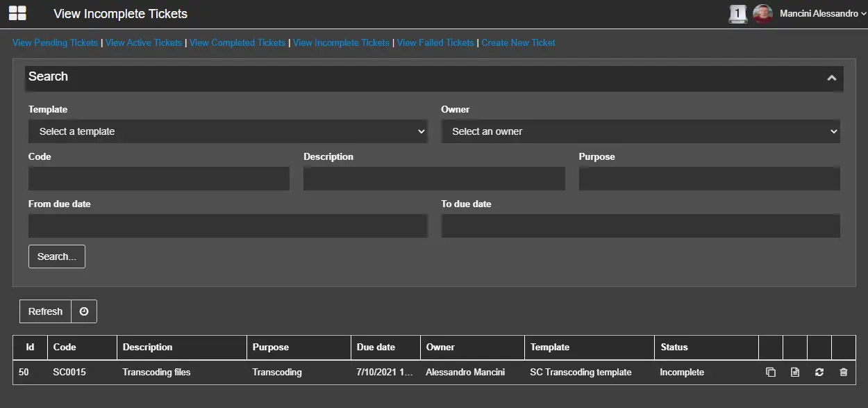Image resolution: width=868 pixels, height=408 pixels.
Task: Retry ticket SC0015 using the refresh arrows icon
Action: click(x=819, y=373)
